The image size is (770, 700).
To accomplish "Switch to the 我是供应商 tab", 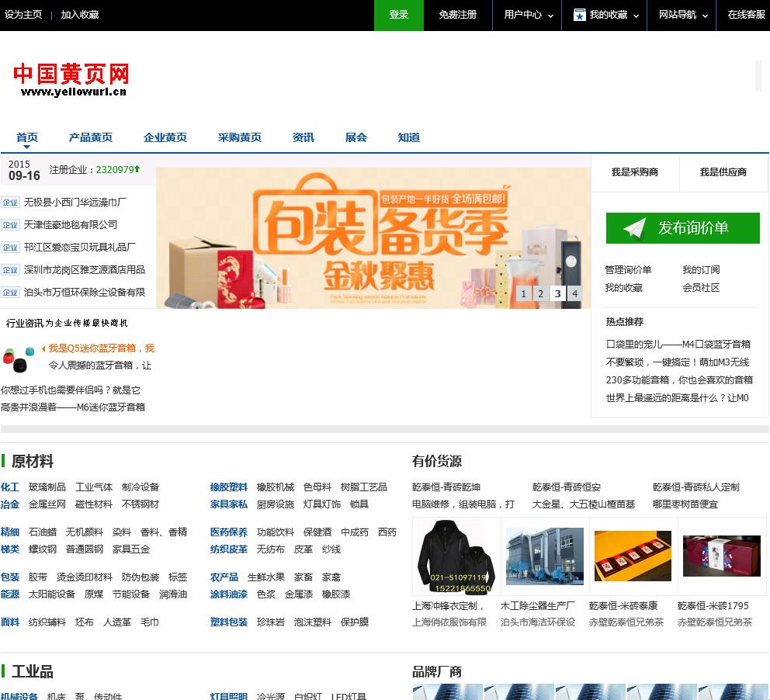I will point(723,172).
